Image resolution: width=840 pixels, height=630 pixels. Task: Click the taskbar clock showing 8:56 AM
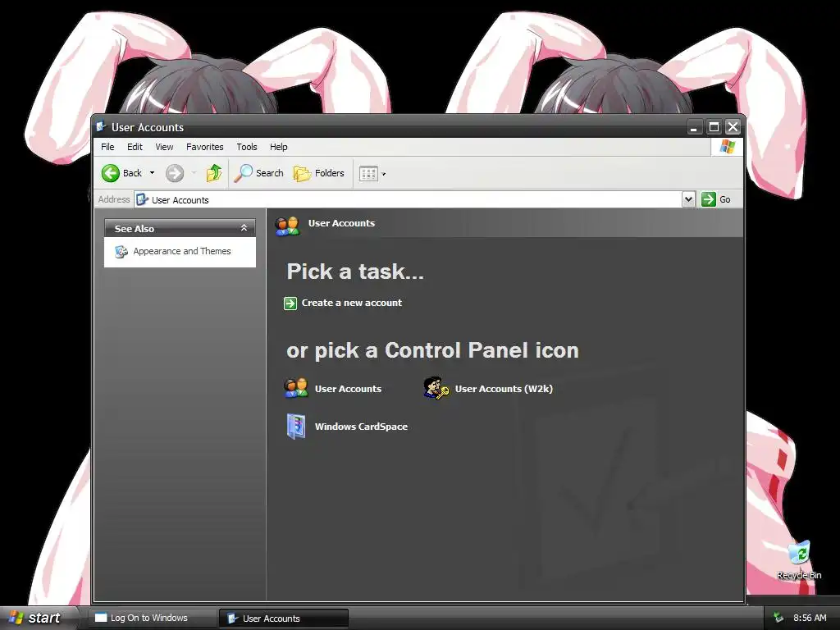coord(810,618)
